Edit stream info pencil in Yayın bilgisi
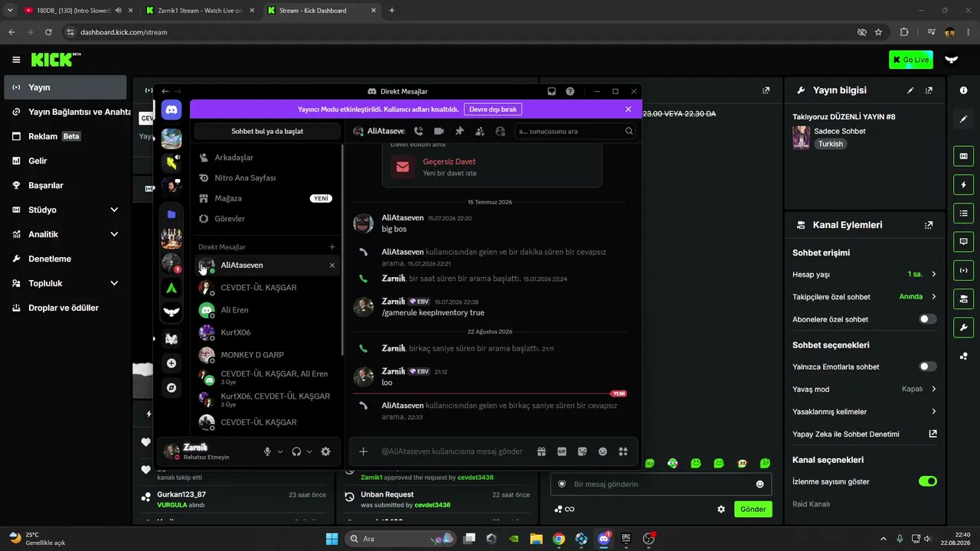The image size is (980, 551). 910,90
